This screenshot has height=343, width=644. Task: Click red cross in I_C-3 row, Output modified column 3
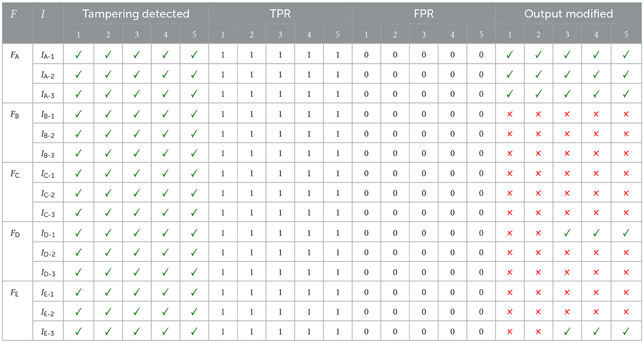(567, 213)
